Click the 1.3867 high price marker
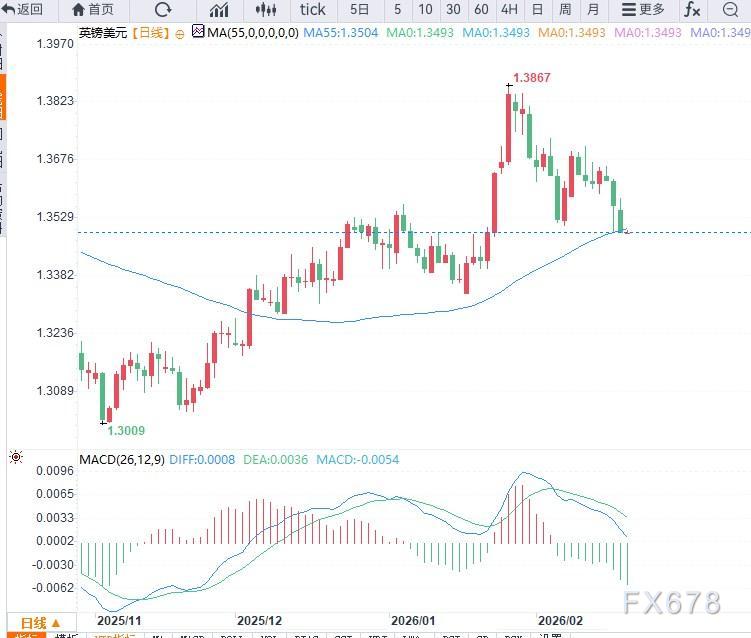This screenshot has width=751, height=638. [531, 78]
